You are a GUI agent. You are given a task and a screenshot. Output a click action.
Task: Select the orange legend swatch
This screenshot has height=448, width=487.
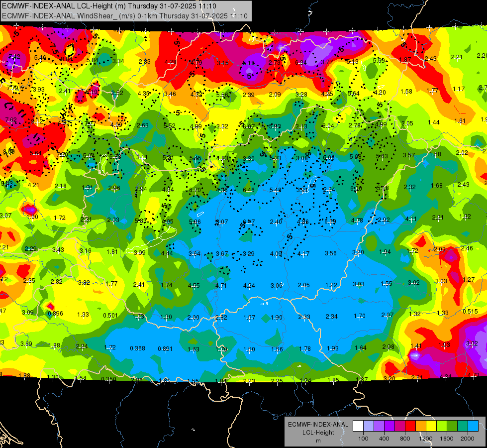point(421,426)
